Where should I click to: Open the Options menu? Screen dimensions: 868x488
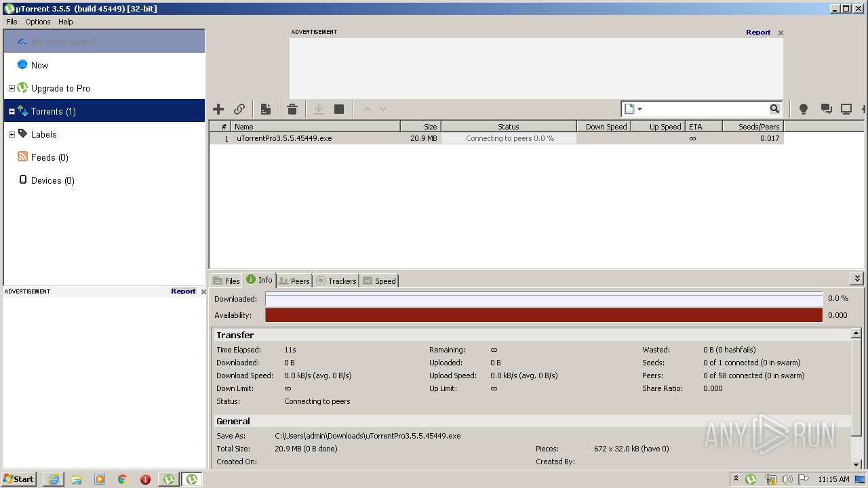[38, 22]
